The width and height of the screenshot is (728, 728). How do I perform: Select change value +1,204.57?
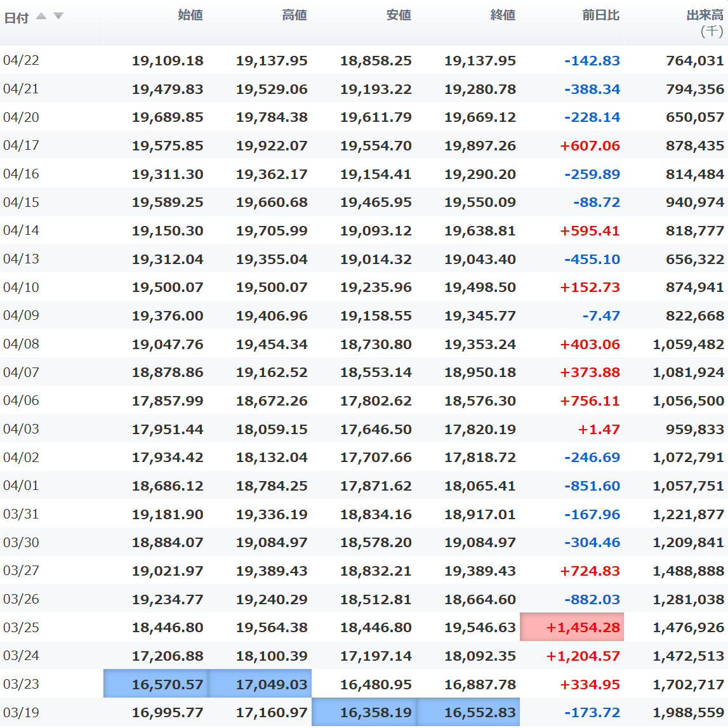(583, 656)
